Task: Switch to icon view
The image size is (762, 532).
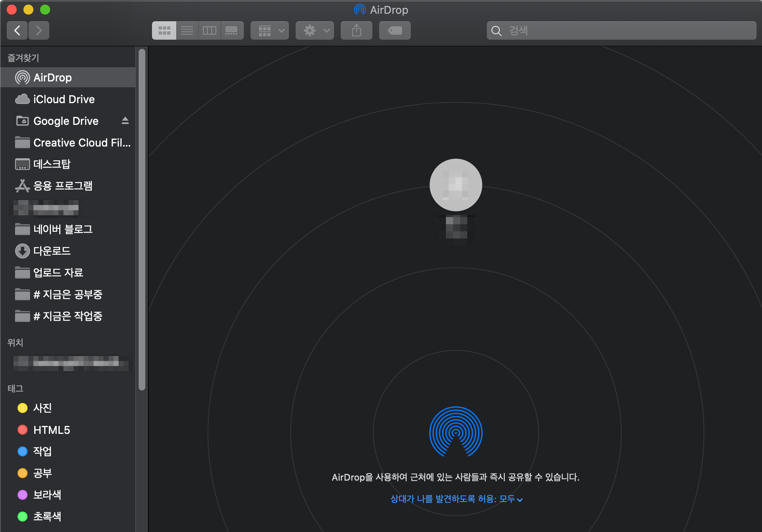Action: click(164, 30)
